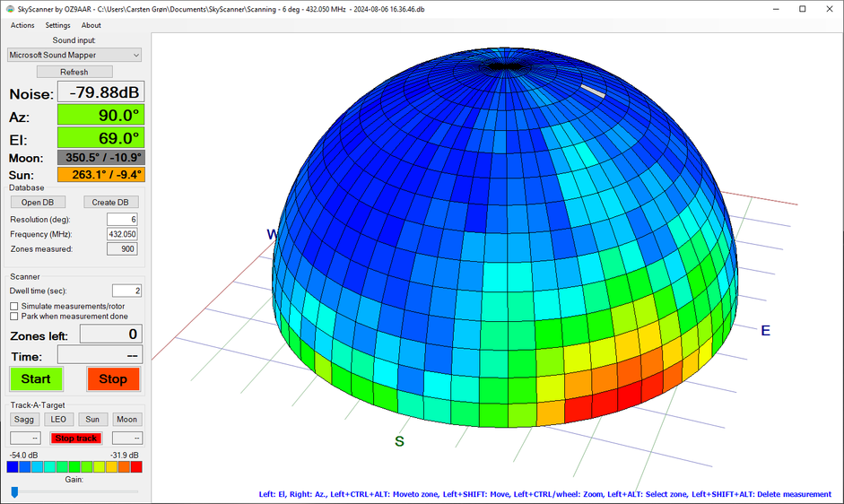Track the Moon target

pos(127,420)
